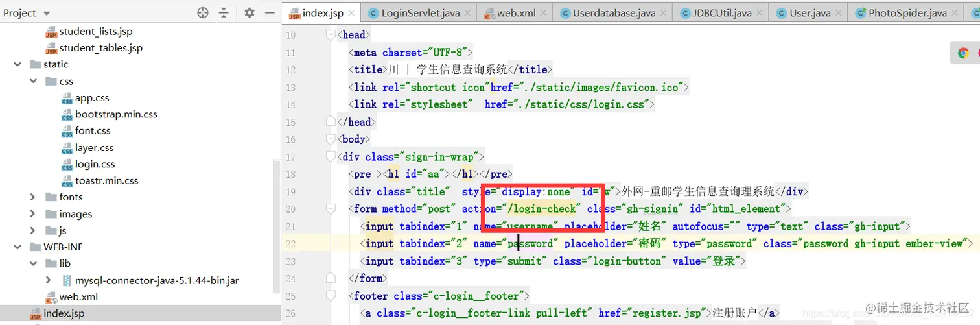
Task: Switch to the web.xml tab
Action: [x=516, y=13]
